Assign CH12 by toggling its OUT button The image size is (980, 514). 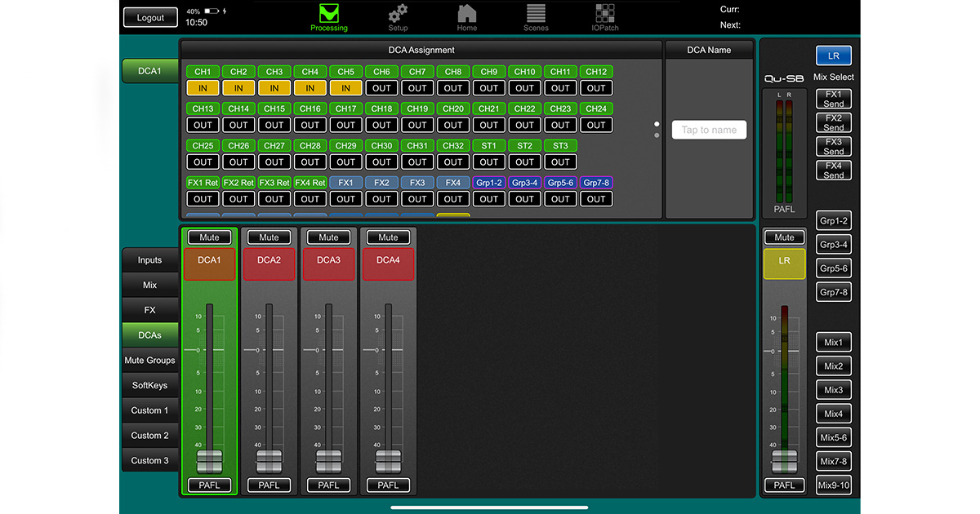(597, 88)
